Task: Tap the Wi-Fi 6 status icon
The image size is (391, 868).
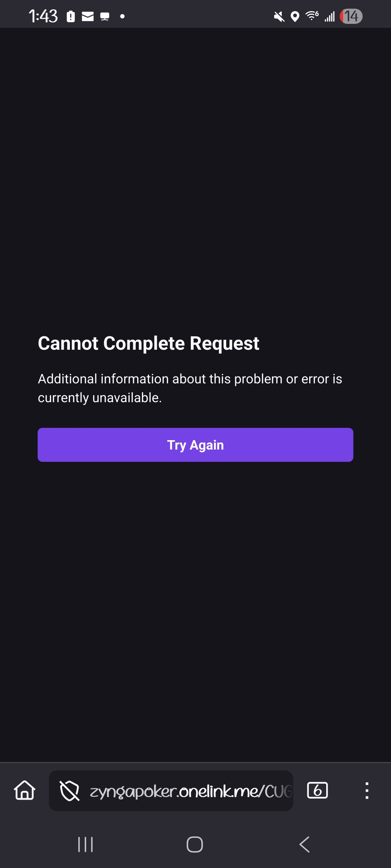Action: coord(312,16)
